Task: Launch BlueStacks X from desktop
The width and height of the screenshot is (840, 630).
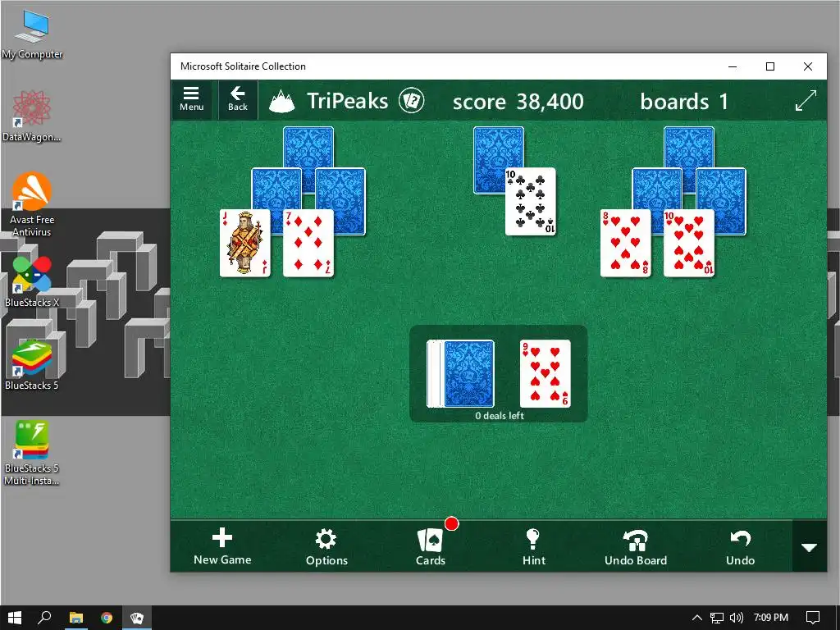Action: tap(32, 282)
